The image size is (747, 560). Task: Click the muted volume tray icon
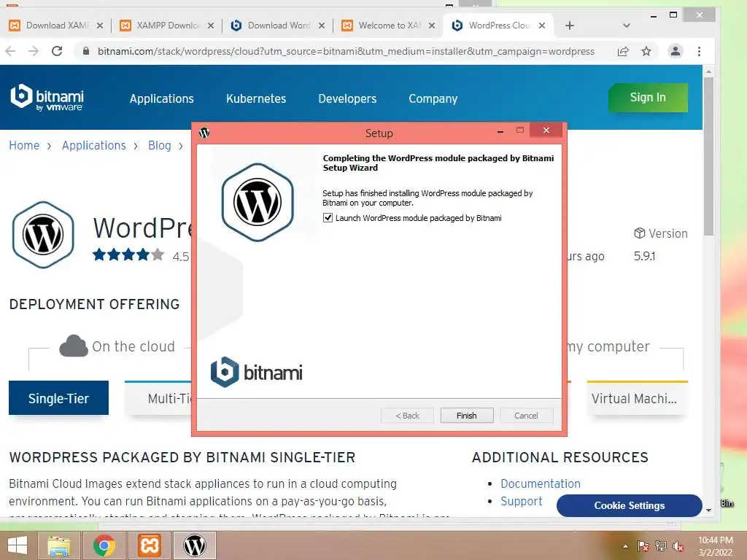(678, 546)
